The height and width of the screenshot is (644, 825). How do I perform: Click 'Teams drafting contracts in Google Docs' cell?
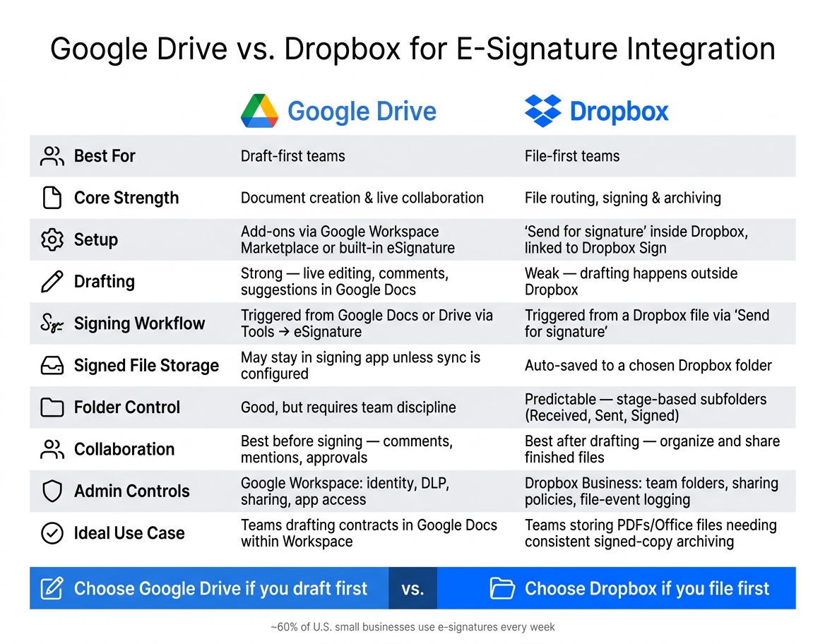pyautogui.click(x=369, y=533)
